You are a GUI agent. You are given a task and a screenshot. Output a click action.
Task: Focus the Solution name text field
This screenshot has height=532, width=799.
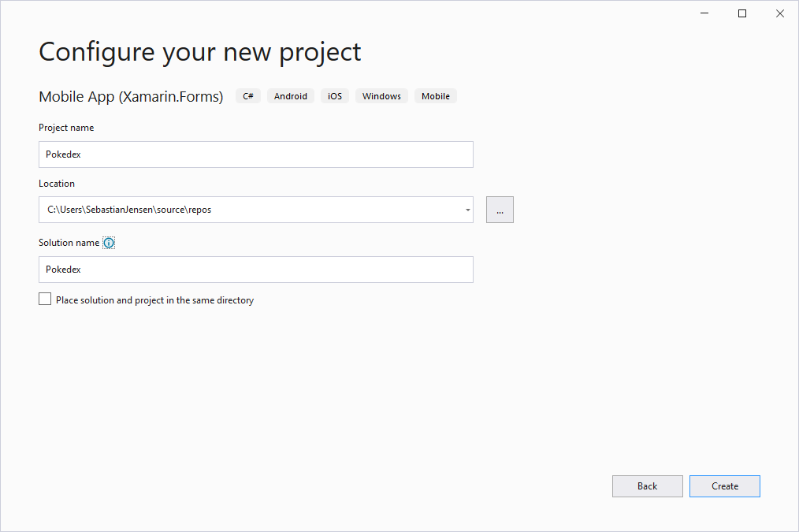(x=255, y=270)
